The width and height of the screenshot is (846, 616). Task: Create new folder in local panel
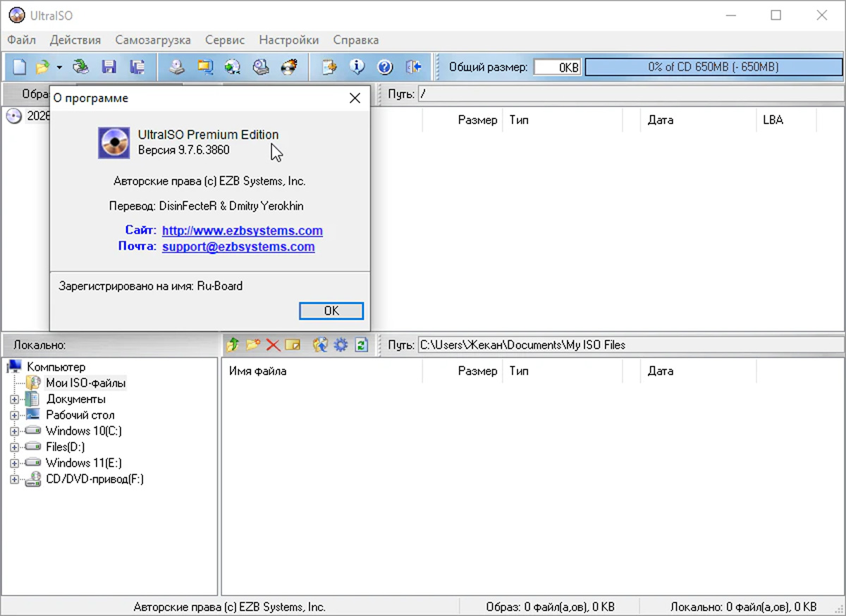(x=253, y=345)
